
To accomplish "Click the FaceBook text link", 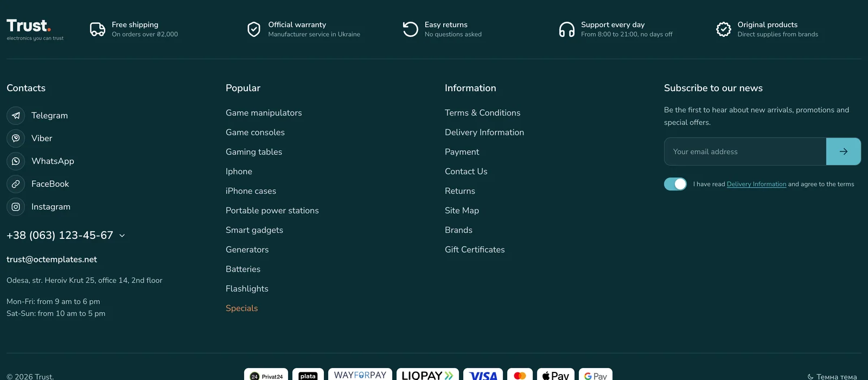I will [x=50, y=184].
